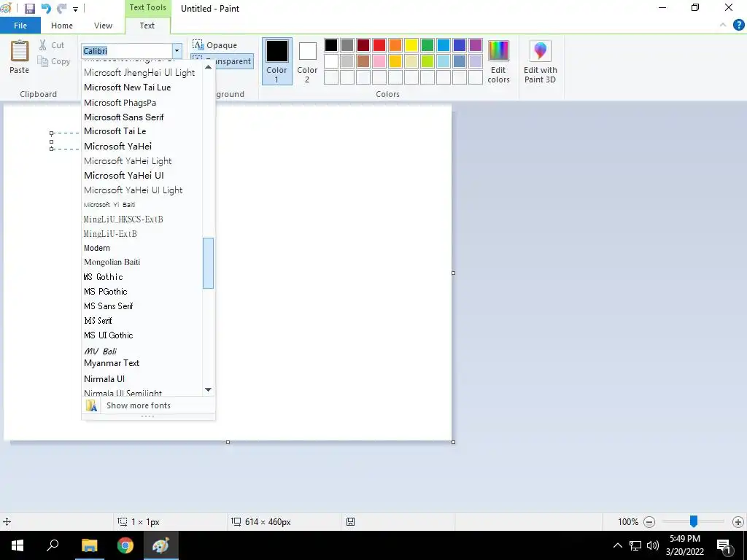Open the Customize Quick Access Toolbar arrow
Viewport: 747px width, 560px height.
pos(75,9)
